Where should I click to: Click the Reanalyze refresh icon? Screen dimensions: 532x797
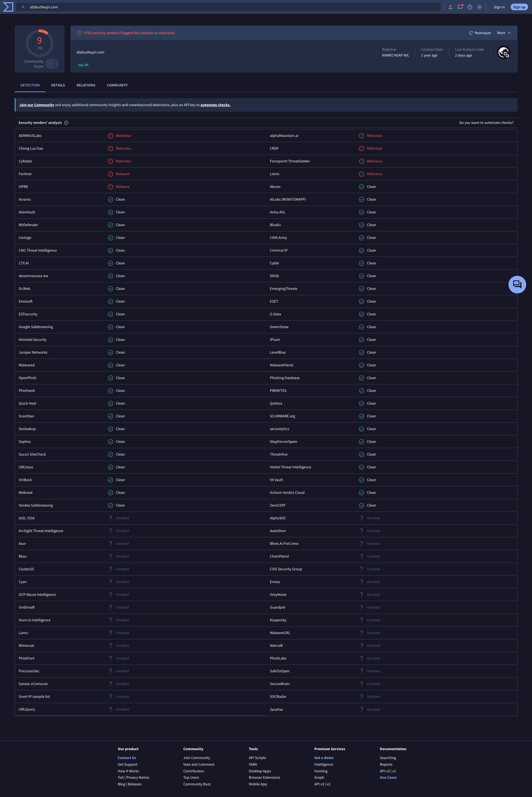tap(471, 33)
